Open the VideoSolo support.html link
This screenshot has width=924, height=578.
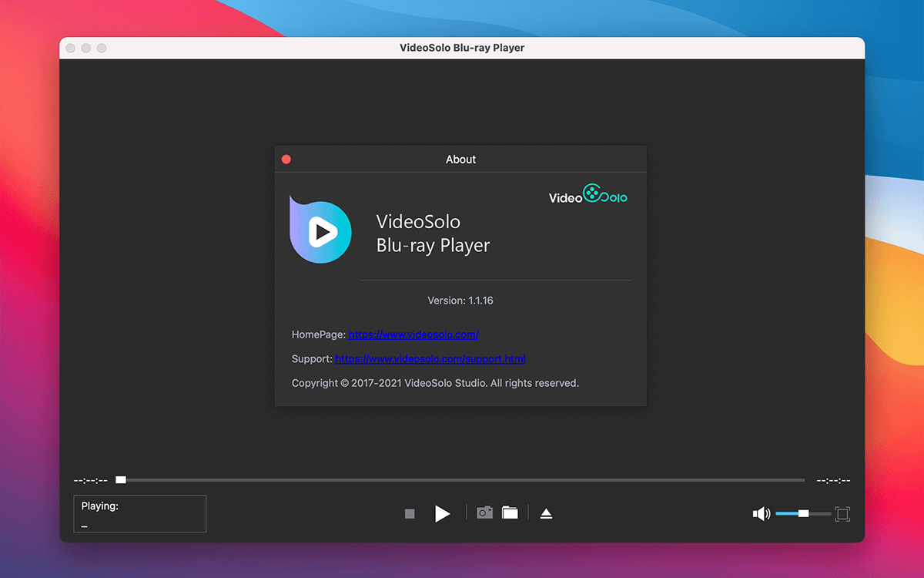click(430, 358)
